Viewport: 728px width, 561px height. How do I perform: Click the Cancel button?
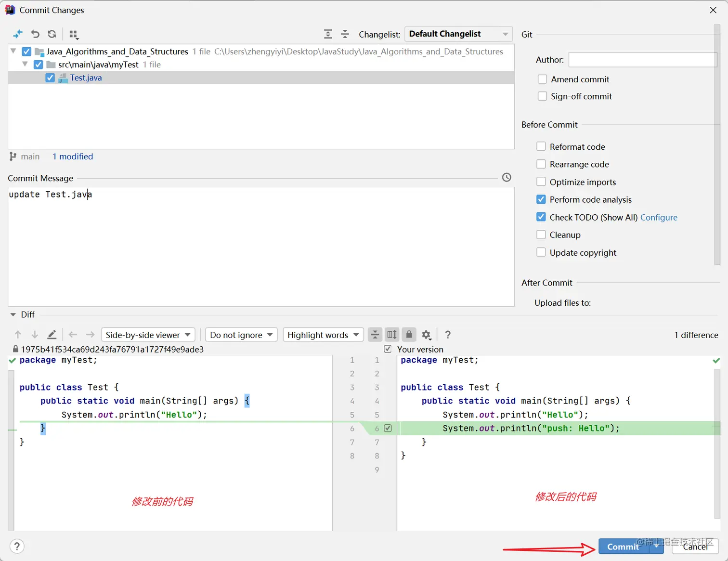tap(695, 546)
